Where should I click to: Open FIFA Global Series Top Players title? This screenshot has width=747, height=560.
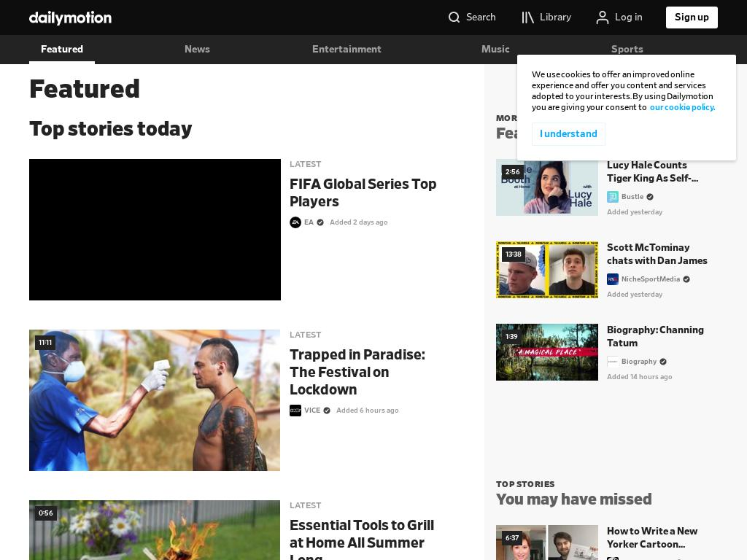pos(363,192)
